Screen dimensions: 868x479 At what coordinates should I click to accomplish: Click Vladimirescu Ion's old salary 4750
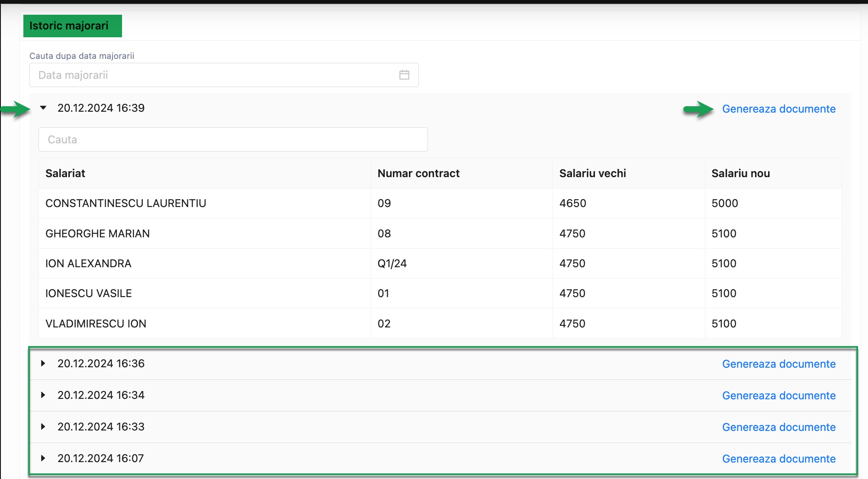tap(572, 324)
